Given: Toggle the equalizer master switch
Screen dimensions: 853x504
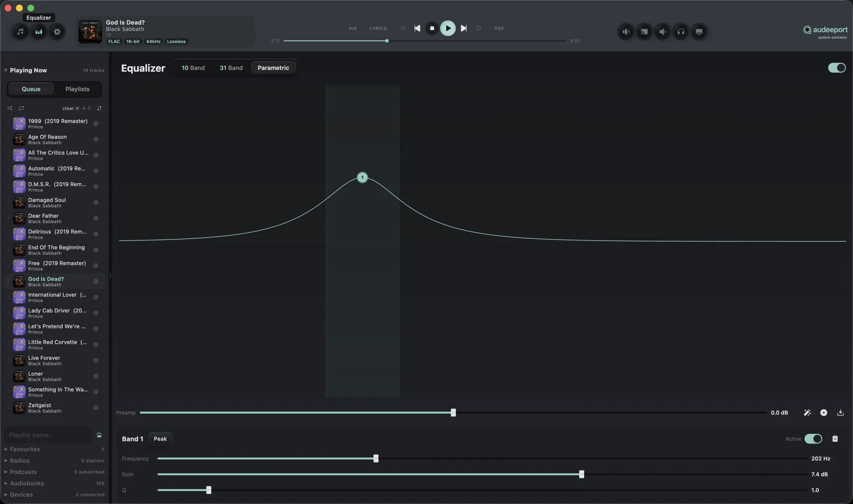Looking at the screenshot, I should pyautogui.click(x=837, y=68).
